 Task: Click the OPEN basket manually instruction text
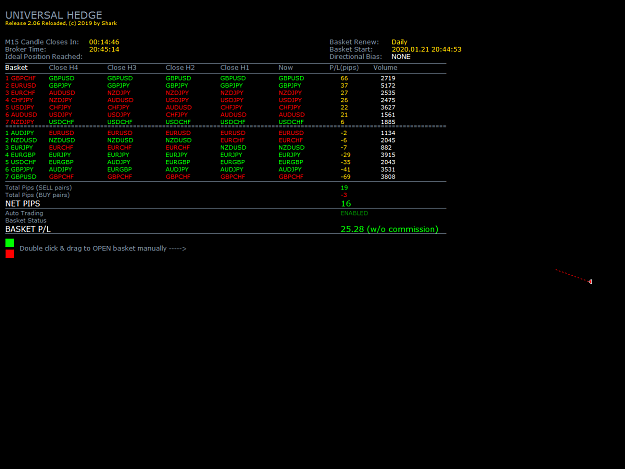103,248
